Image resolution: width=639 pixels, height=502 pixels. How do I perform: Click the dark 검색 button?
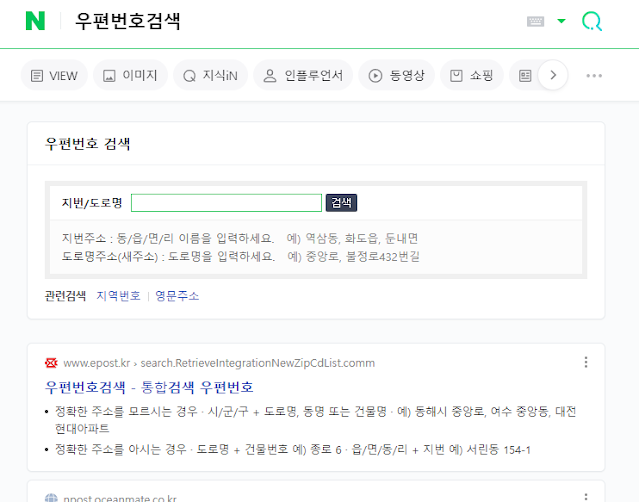(x=342, y=203)
